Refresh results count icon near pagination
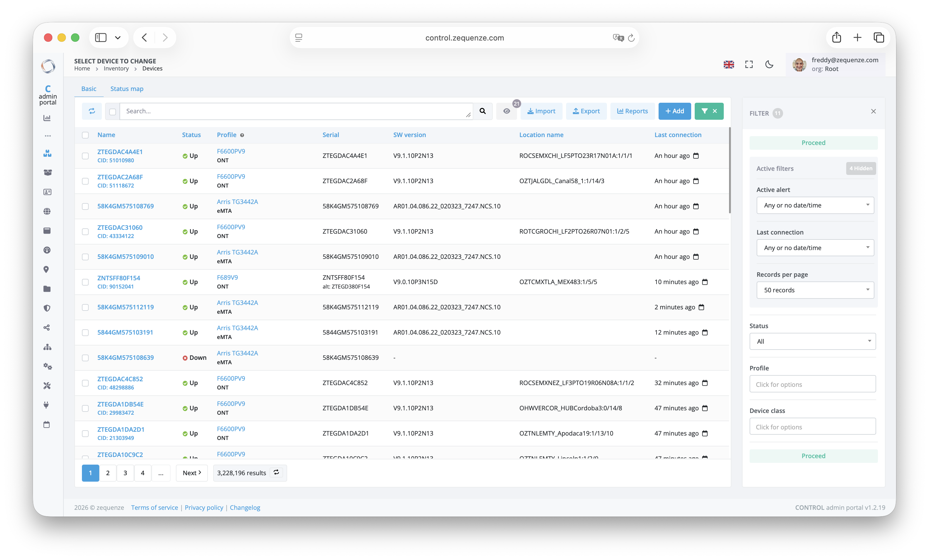 coord(276,473)
